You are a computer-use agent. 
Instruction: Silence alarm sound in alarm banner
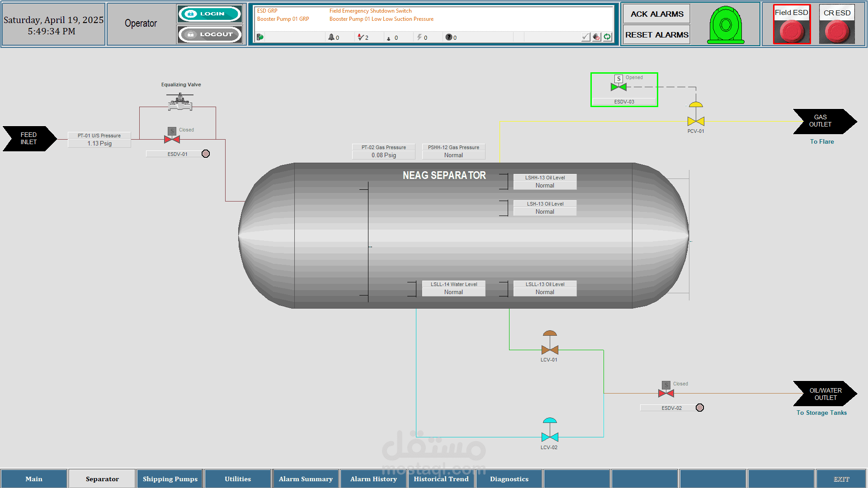point(596,37)
